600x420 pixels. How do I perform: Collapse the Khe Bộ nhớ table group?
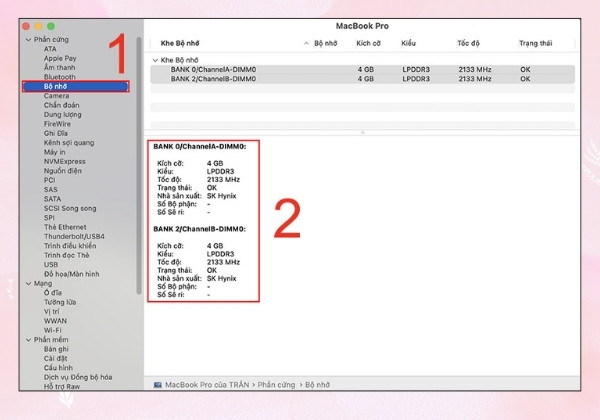[x=155, y=60]
